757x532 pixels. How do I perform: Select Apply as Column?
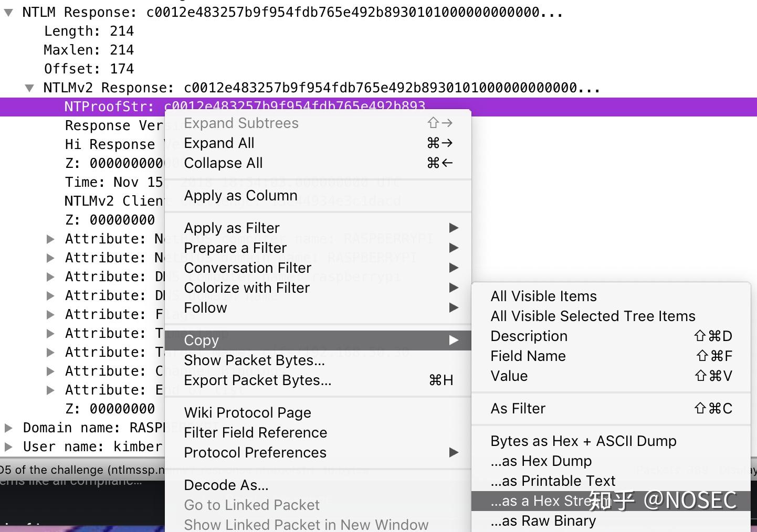240,196
